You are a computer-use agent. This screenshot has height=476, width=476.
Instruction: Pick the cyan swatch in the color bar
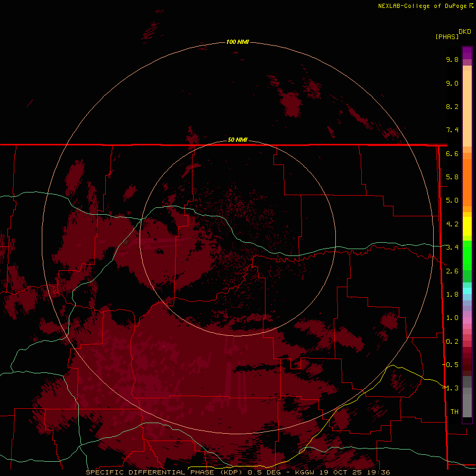[467, 291]
